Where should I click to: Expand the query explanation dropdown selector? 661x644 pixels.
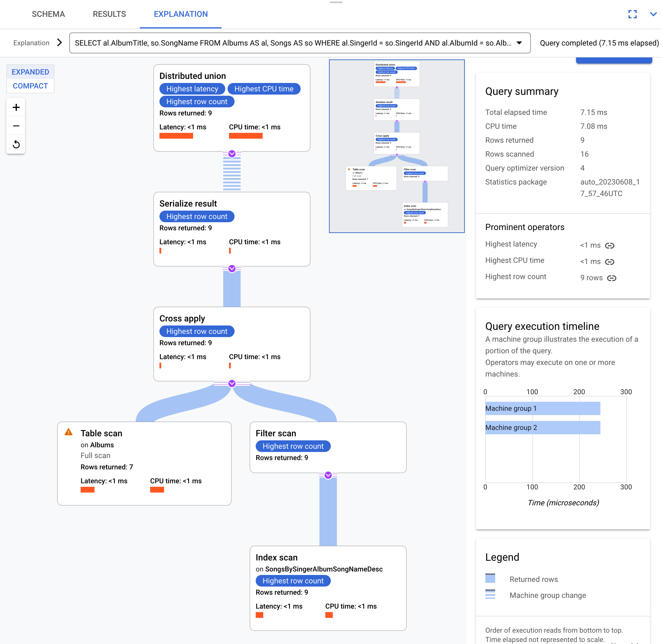(518, 43)
